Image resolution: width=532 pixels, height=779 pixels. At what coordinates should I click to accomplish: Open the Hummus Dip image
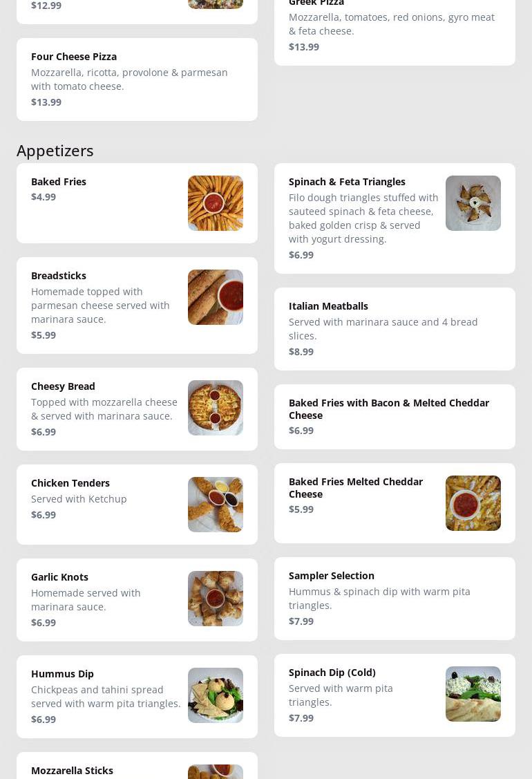click(215, 695)
